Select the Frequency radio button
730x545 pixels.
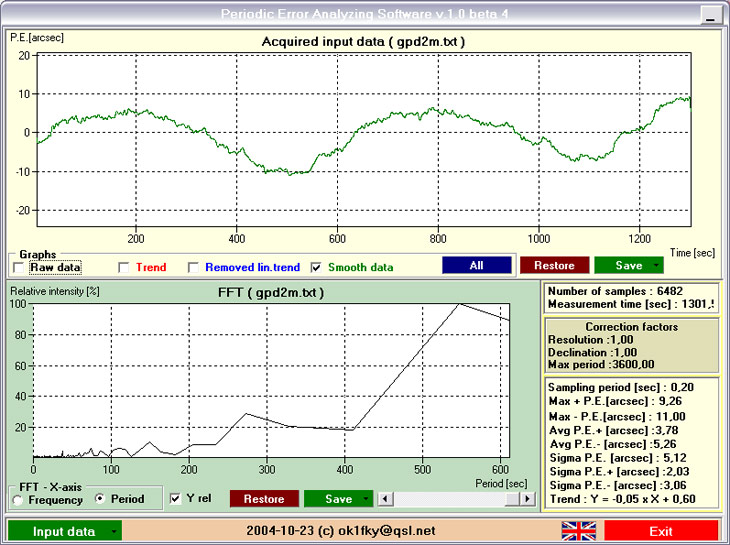click(18, 500)
